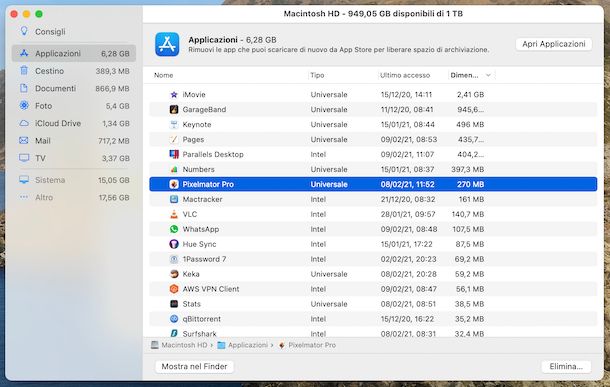Select the TV category text in sidebar
This screenshot has width=610, height=387.
click(x=40, y=158)
